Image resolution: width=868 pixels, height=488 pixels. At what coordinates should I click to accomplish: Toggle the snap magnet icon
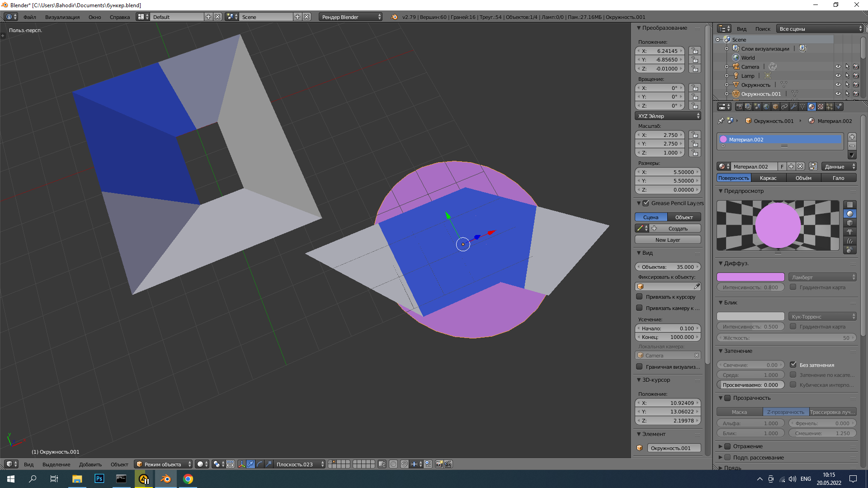405,464
